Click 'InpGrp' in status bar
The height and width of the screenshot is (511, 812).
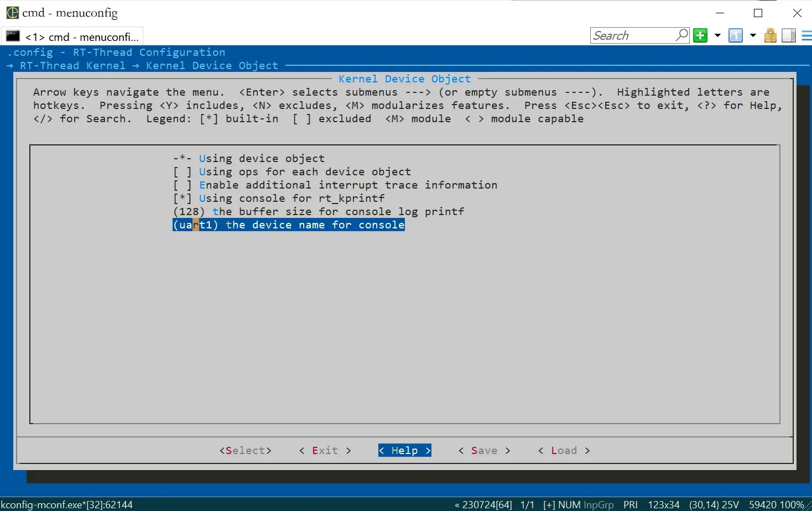pos(598,504)
